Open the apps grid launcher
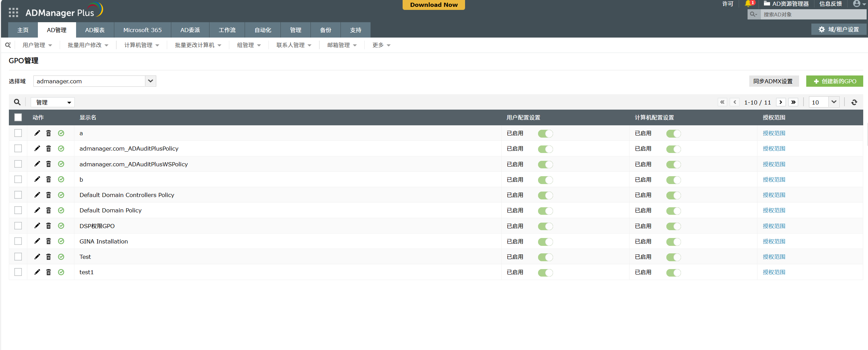The height and width of the screenshot is (350, 868). point(13,13)
